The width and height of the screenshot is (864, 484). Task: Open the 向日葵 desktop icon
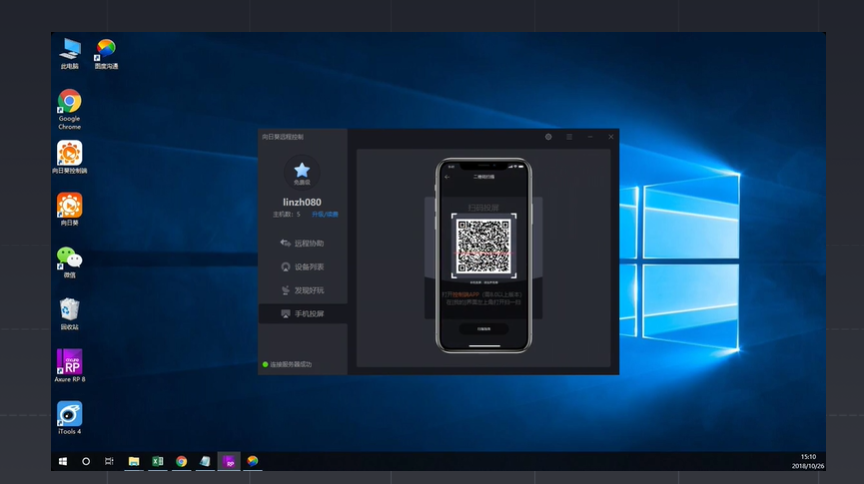click(69, 209)
